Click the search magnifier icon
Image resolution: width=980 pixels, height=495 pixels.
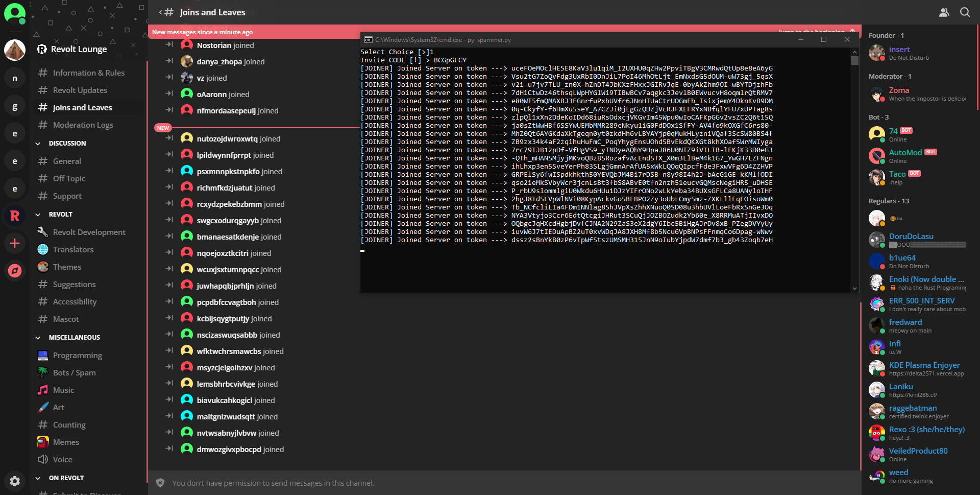(x=965, y=12)
